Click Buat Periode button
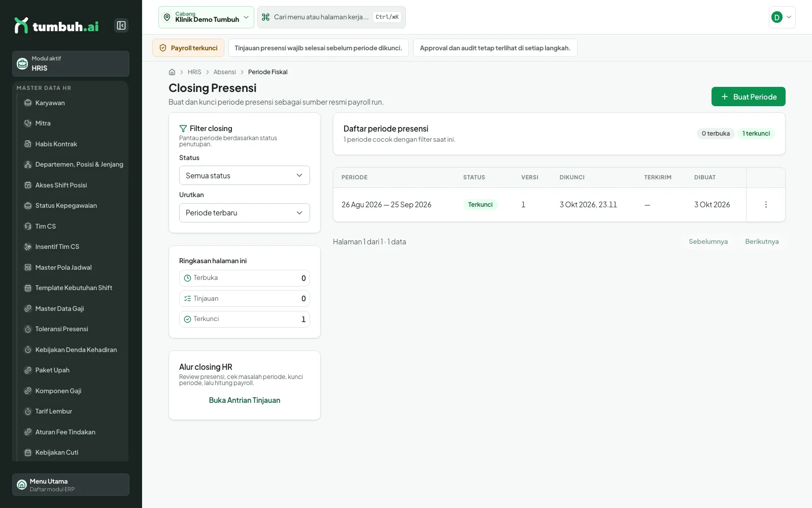 click(749, 97)
